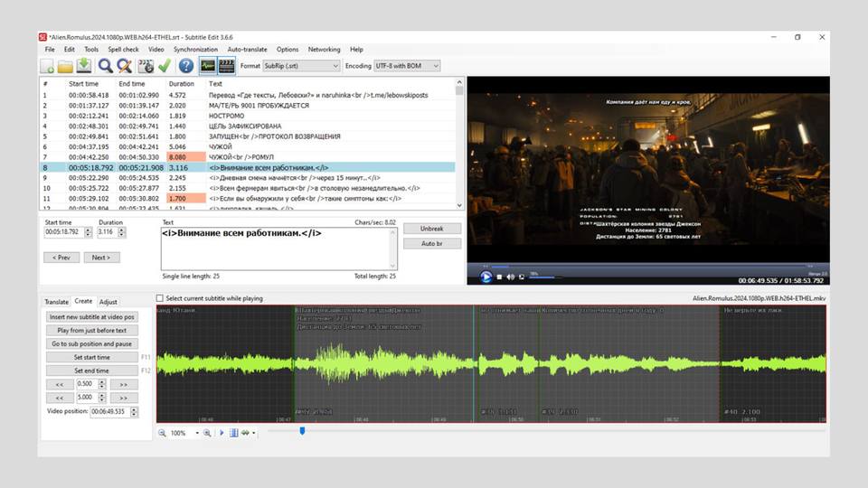Click the video player play button
The width and height of the screenshot is (868, 488).
point(486,277)
